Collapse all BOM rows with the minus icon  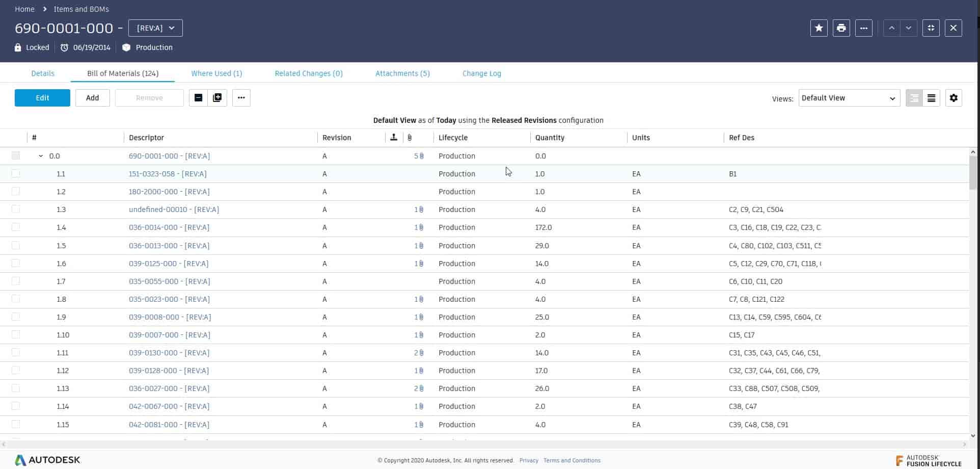(198, 98)
